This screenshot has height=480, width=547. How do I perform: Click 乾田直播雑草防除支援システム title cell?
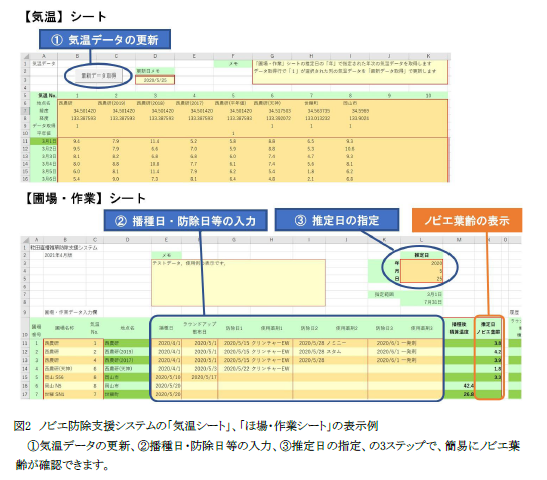[x=63, y=248]
